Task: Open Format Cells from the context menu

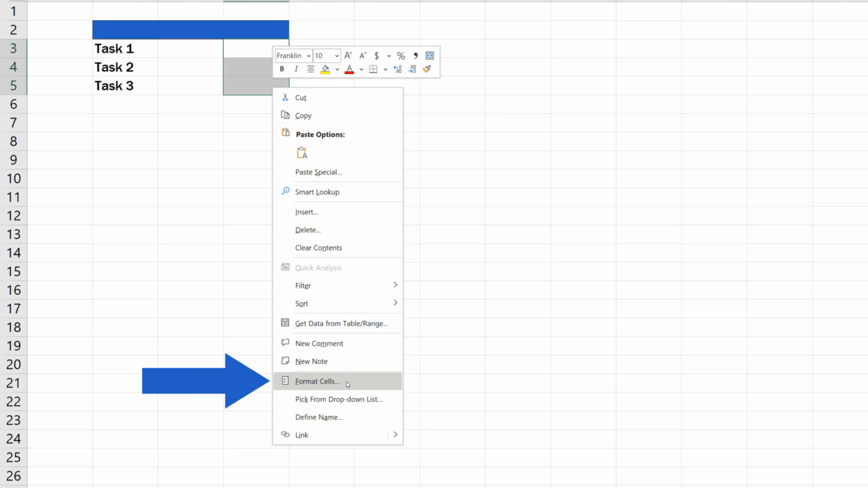Action: 317,381
